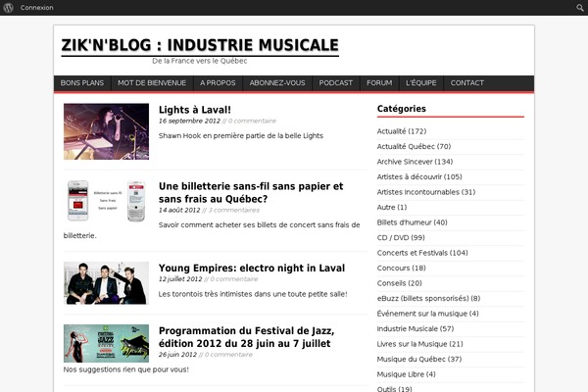Screen dimensions: 588x392
Task: Click excerpt Les torontois très intimistes
Action: click(253, 294)
